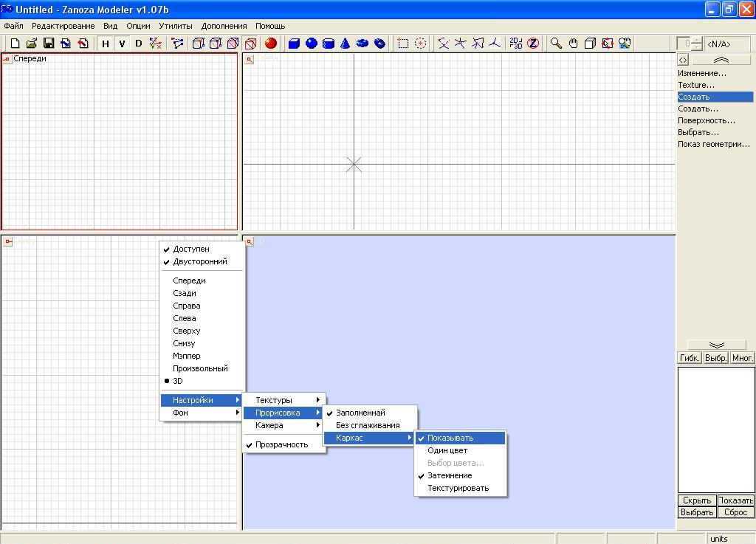Toggle the Доступен checkbox item
This screenshot has width=756, height=544.
tap(191, 249)
